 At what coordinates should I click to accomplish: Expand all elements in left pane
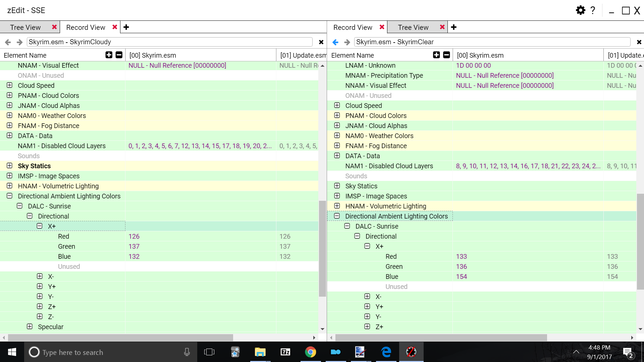coord(109,55)
